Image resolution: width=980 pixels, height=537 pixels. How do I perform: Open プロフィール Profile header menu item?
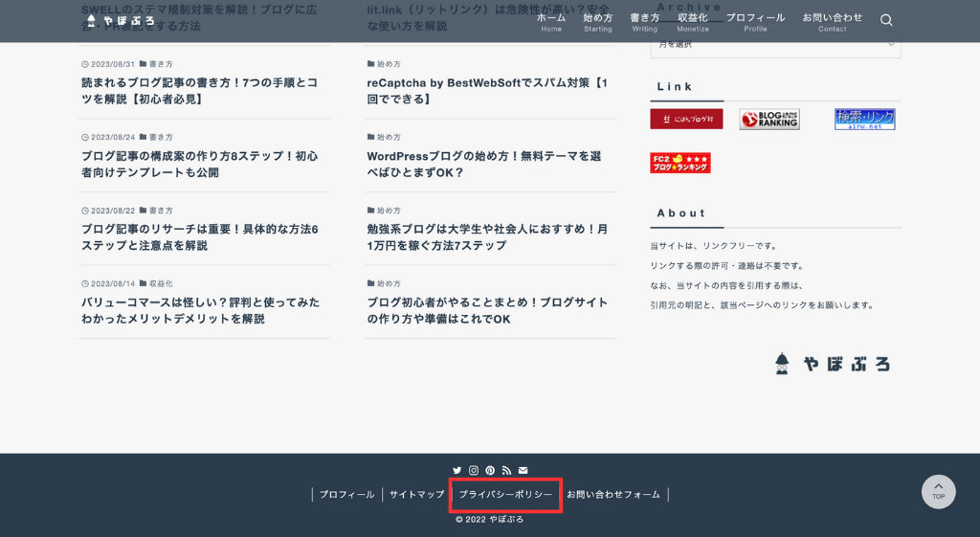pyautogui.click(x=756, y=23)
